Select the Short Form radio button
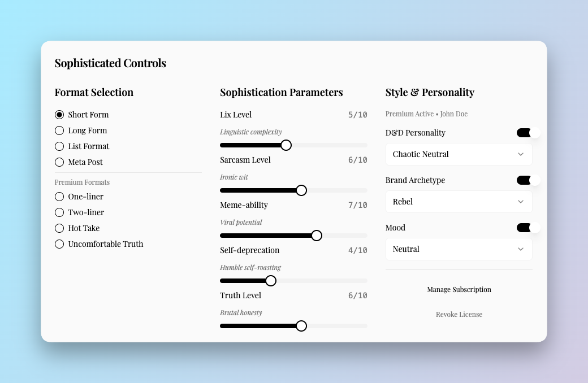Image resolution: width=588 pixels, height=383 pixels. 59,115
